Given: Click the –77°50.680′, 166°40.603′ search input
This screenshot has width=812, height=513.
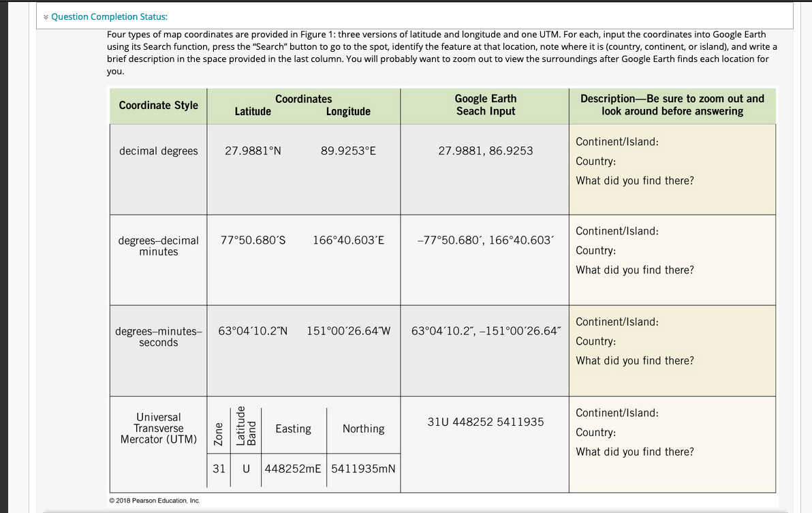Looking at the screenshot, I should pyautogui.click(x=485, y=240).
